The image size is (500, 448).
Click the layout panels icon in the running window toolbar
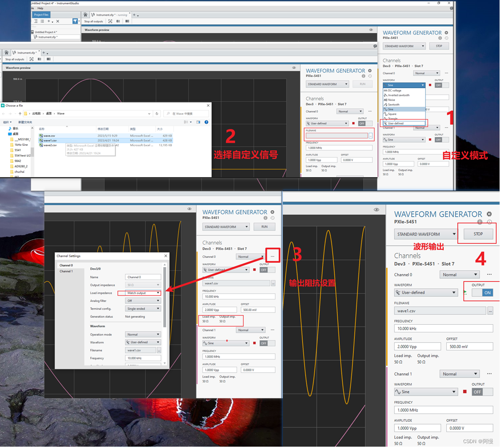127,21
